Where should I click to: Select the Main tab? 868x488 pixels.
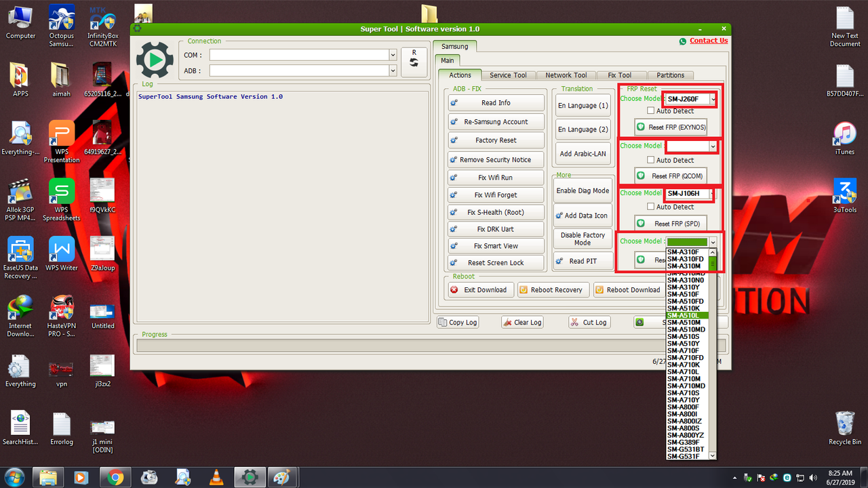coord(448,61)
